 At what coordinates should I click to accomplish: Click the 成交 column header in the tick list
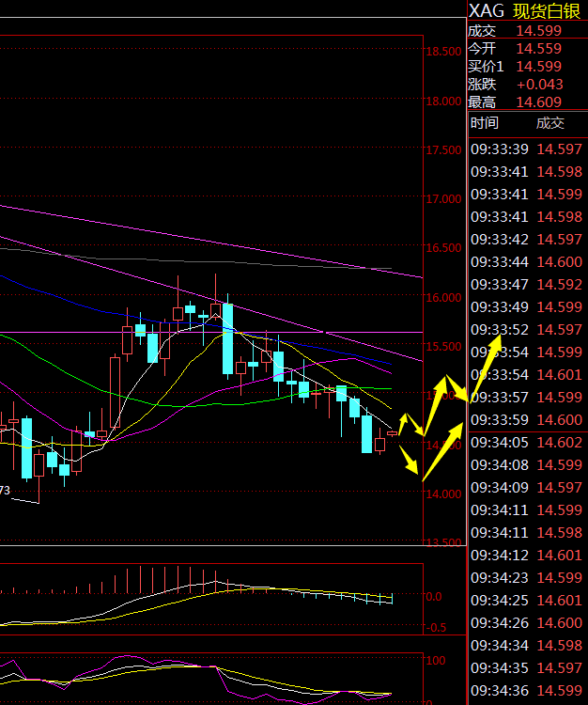(x=550, y=123)
